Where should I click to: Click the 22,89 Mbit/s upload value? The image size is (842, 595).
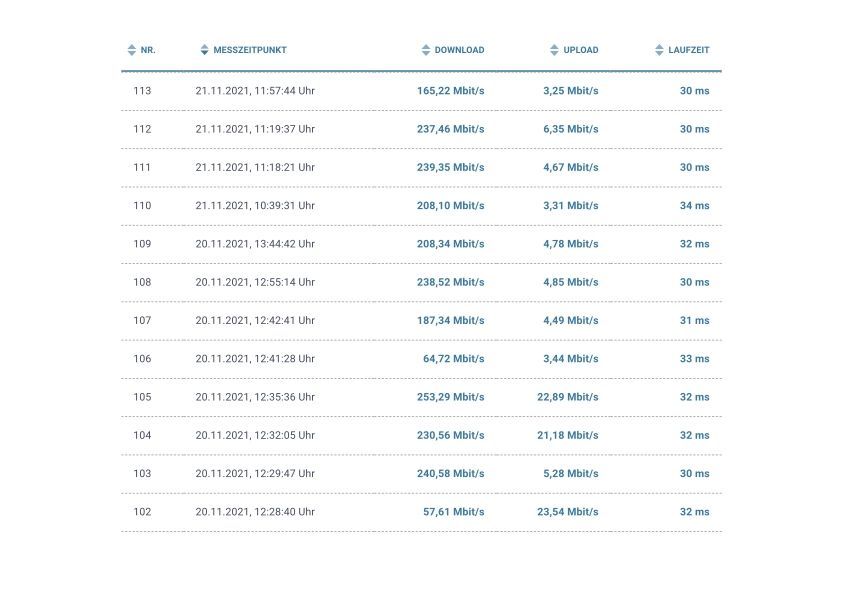567,397
